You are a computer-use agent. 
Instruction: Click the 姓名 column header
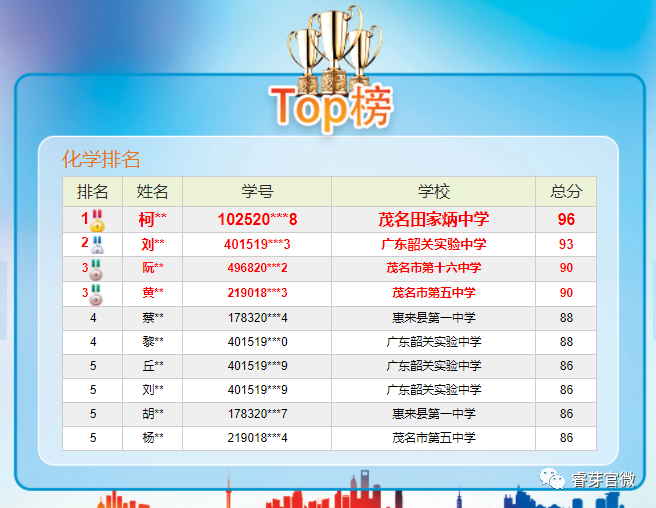[x=152, y=192]
